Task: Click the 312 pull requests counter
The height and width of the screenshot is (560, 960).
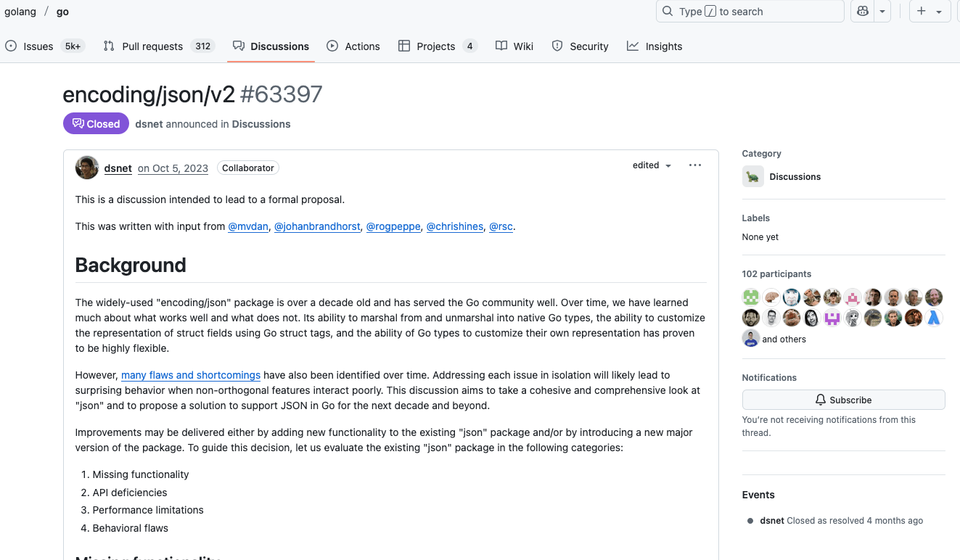Action: coord(202,46)
